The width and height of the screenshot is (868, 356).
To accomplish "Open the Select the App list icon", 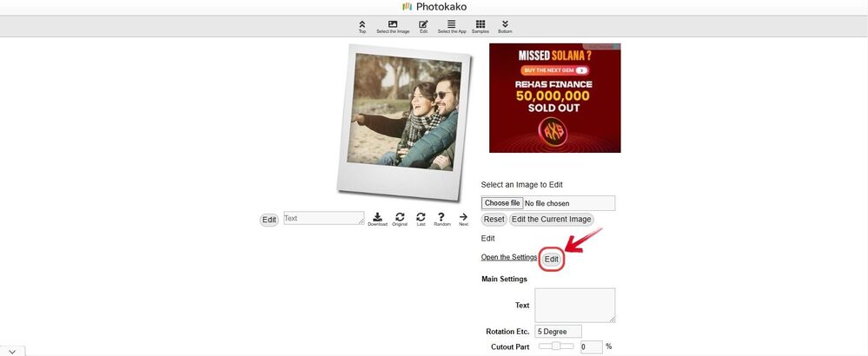I will pyautogui.click(x=451, y=25).
